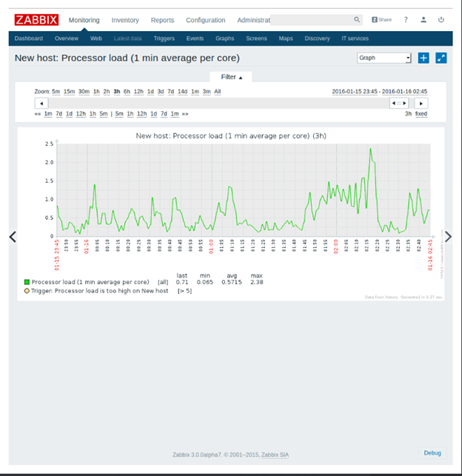462x476 pixels.
Task: Toggle the fixed time period mode
Action: (421, 114)
